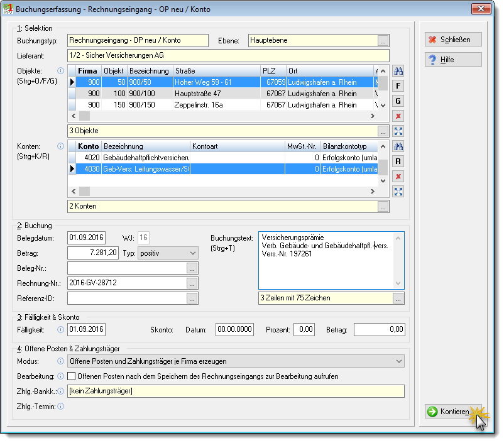504x443 pixels.
Task: Open the Typ positiv dropdown
Action: point(168,253)
